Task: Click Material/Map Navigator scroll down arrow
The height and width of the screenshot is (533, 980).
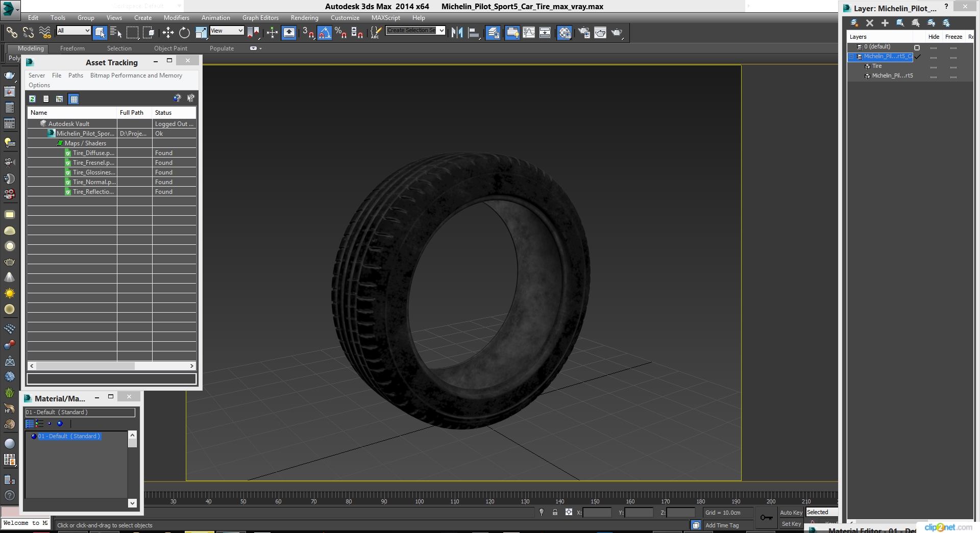Action: [x=132, y=503]
